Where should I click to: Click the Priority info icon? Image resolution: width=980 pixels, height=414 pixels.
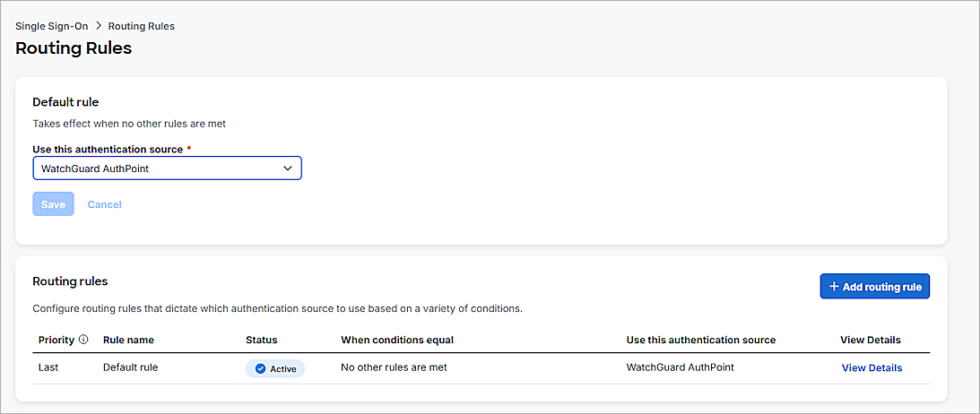[x=83, y=340]
